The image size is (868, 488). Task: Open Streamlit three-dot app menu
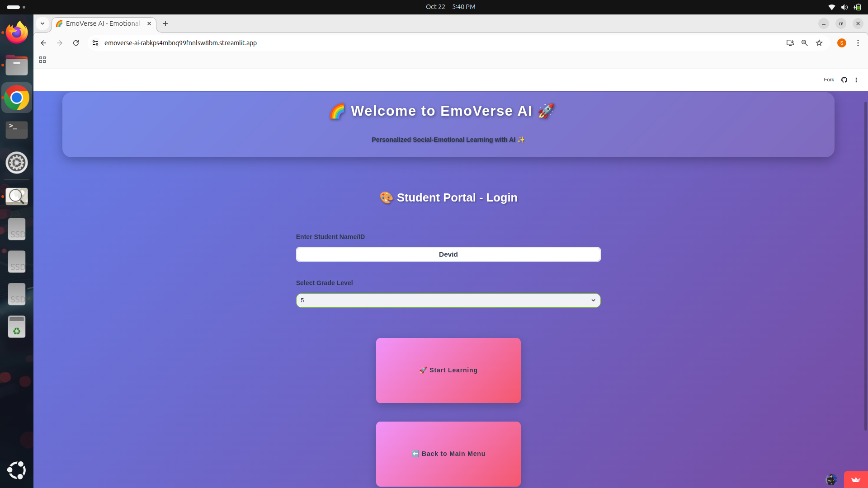tap(856, 80)
